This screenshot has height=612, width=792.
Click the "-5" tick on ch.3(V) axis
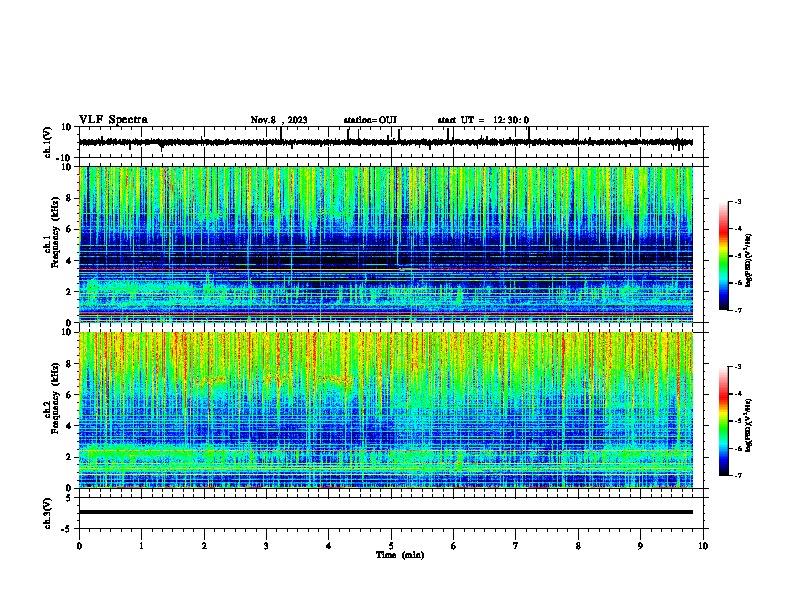coord(67,529)
